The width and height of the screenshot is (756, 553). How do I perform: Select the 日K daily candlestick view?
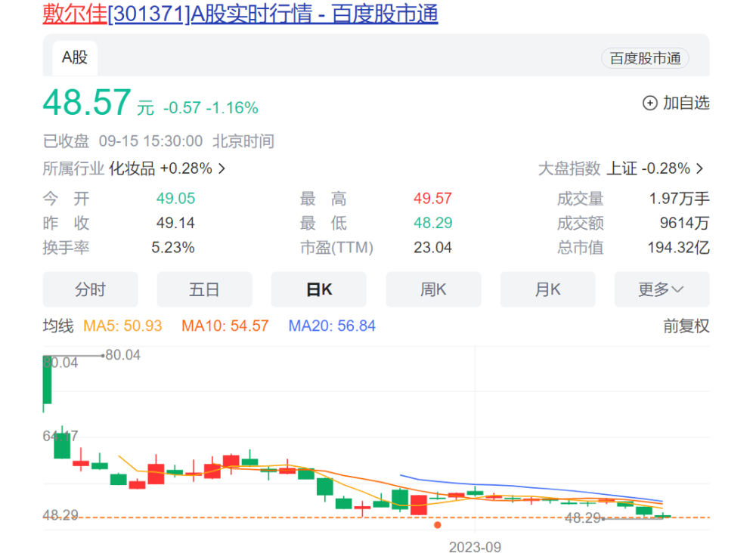click(x=318, y=289)
